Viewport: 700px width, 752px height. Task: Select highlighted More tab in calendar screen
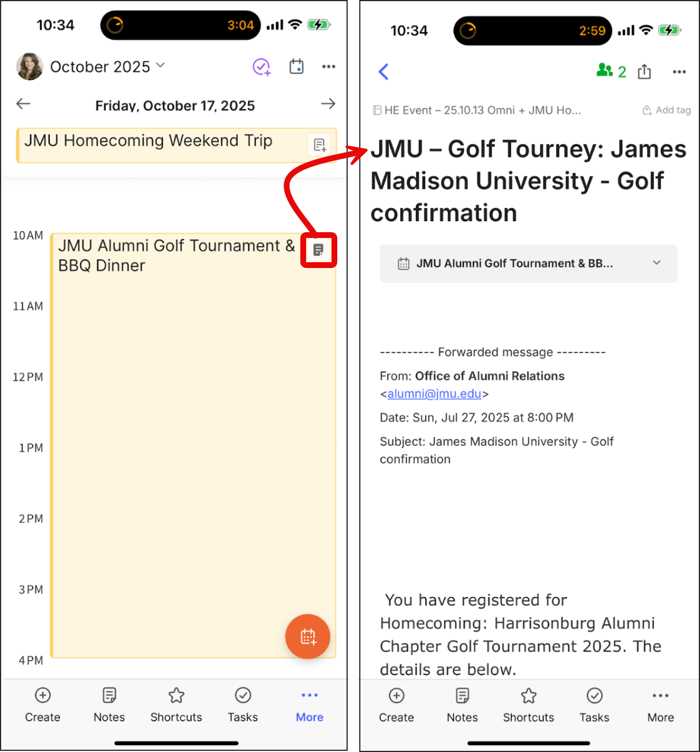(310, 705)
